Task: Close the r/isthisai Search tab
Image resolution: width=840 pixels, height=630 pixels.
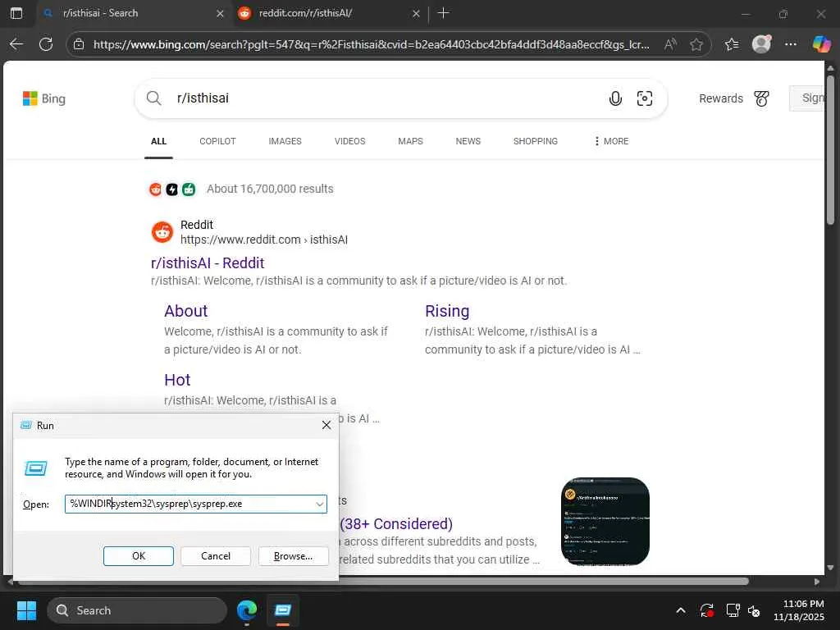Action: pyautogui.click(x=220, y=13)
